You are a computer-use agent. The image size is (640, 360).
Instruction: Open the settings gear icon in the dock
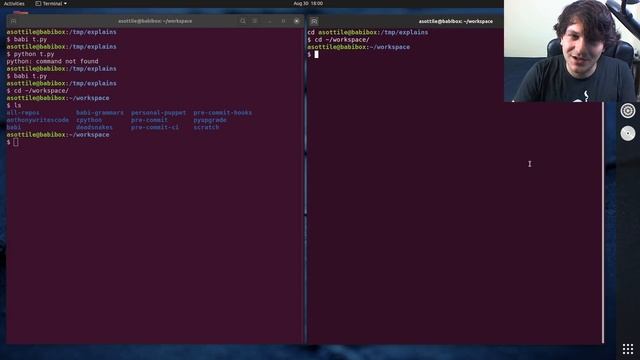click(x=628, y=111)
